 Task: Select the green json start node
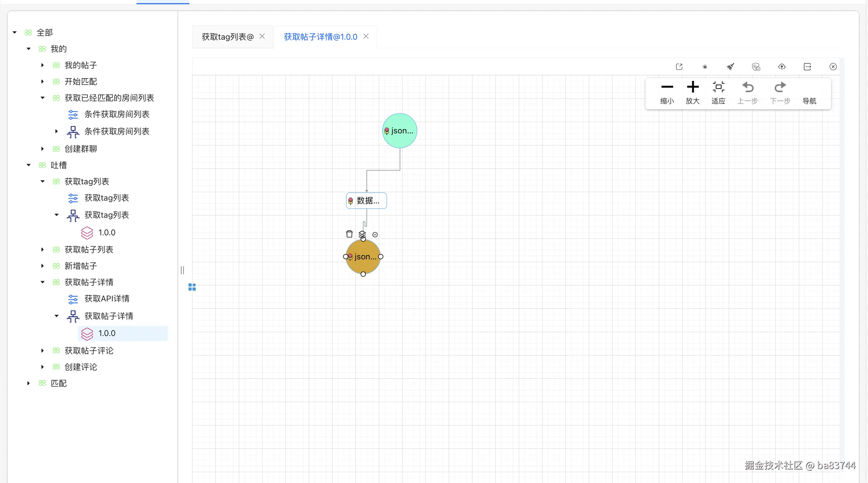(399, 131)
